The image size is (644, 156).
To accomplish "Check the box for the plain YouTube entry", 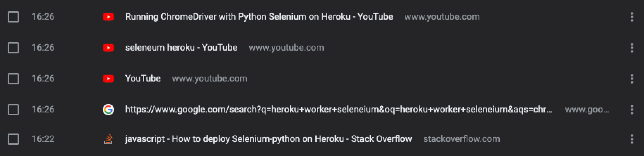I will coord(13,79).
